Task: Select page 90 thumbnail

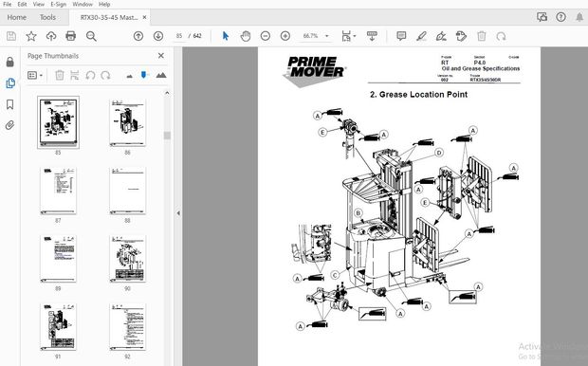Action: [x=127, y=259]
